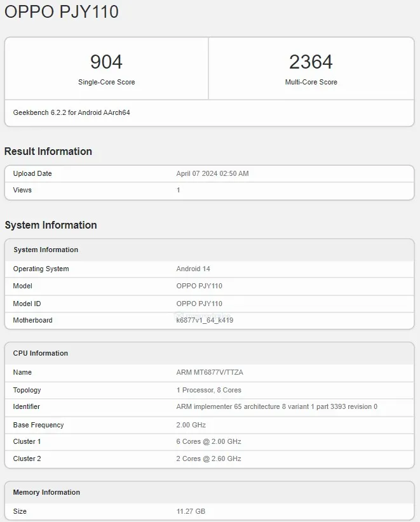Viewport: 420px width, 522px height.
Task: Click the CPU Name label
Action: 22,372
